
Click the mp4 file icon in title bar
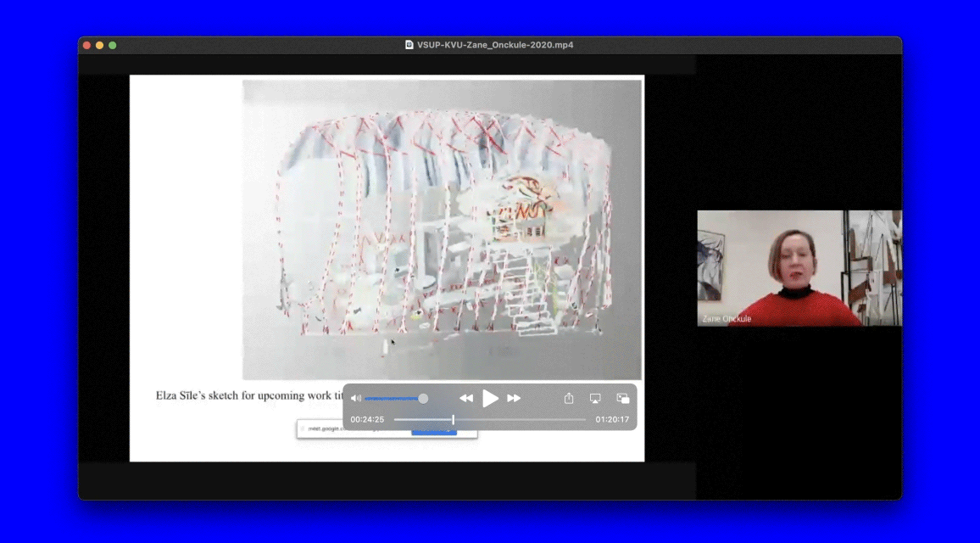click(409, 45)
